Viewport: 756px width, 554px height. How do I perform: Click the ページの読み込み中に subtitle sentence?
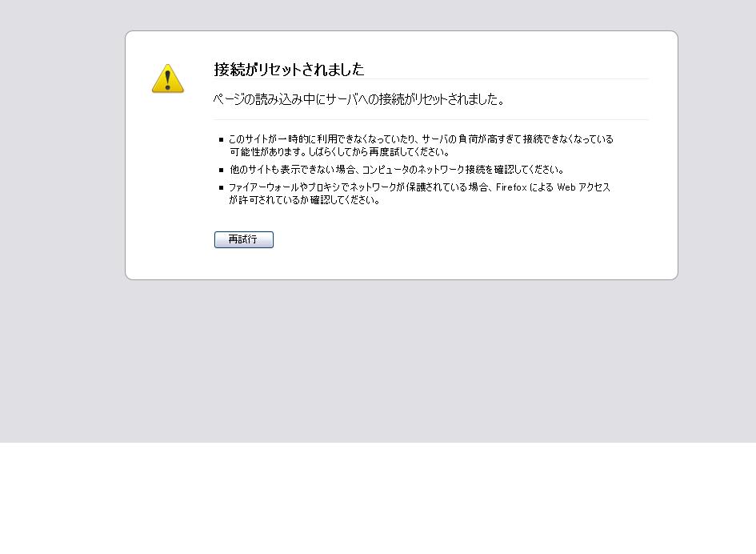(358, 99)
